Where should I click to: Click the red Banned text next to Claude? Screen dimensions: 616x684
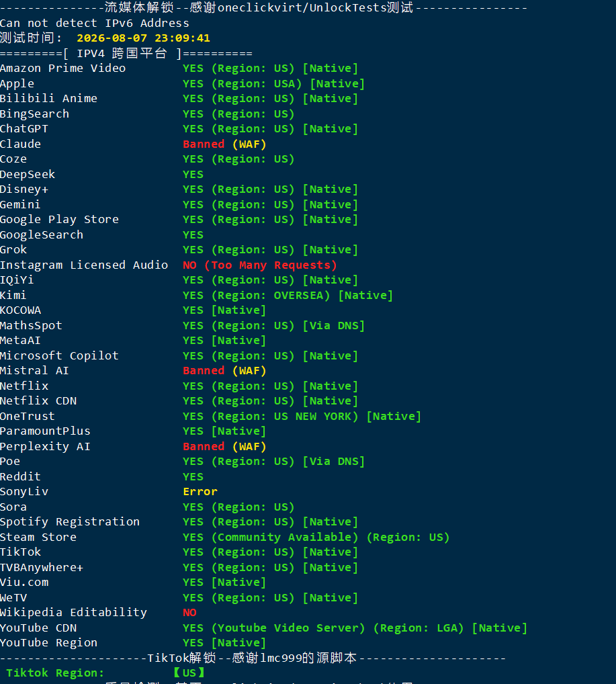click(204, 144)
